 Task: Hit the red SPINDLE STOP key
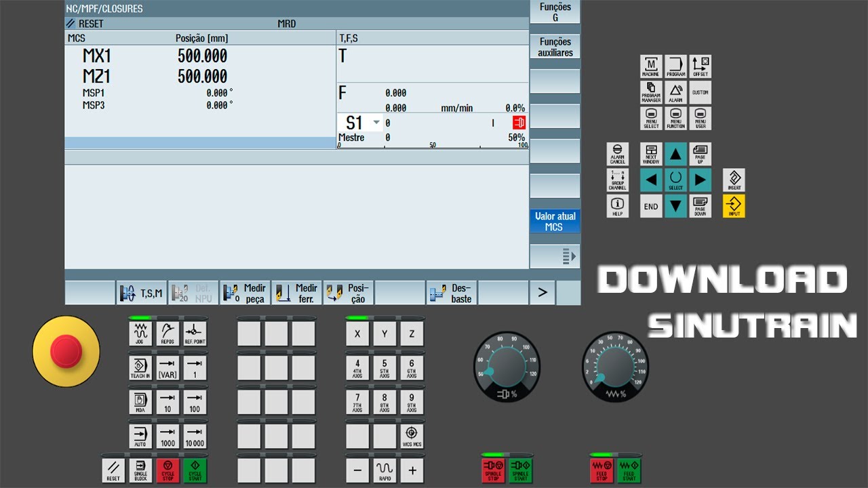tap(493, 470)
